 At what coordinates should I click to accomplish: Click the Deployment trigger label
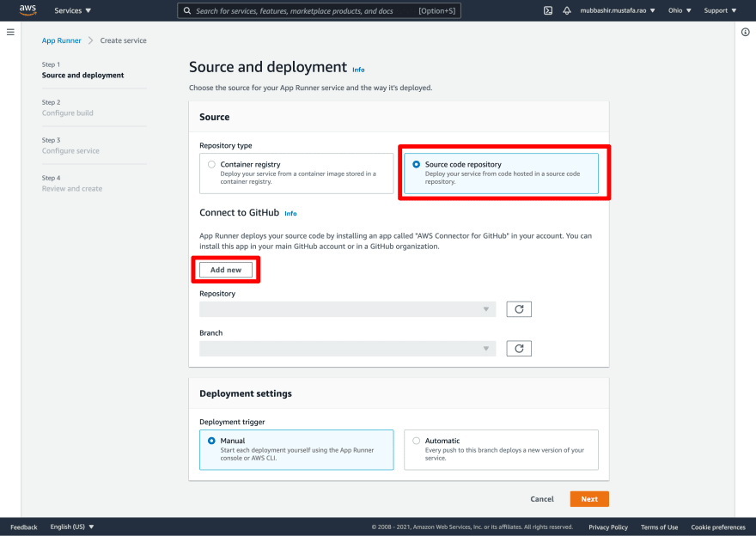232,422
